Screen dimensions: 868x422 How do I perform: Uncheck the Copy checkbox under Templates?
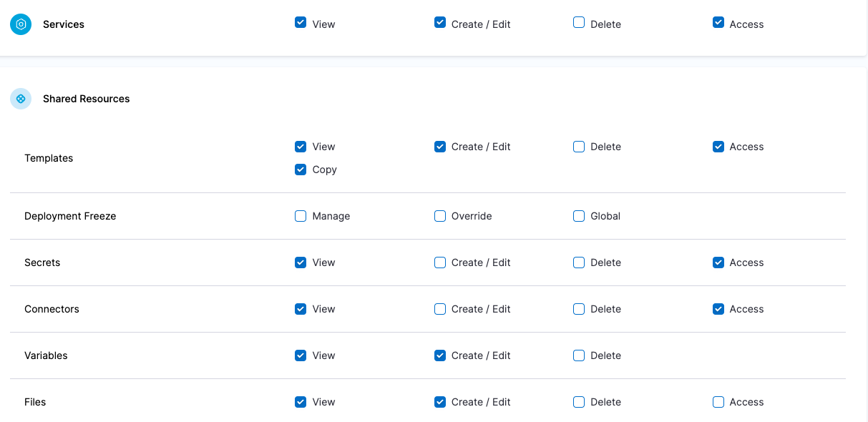coord(301,169)
